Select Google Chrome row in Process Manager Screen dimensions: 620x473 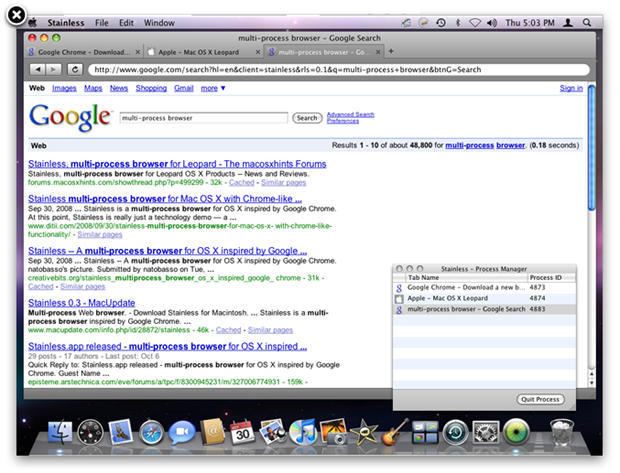(x=484, y=288)
